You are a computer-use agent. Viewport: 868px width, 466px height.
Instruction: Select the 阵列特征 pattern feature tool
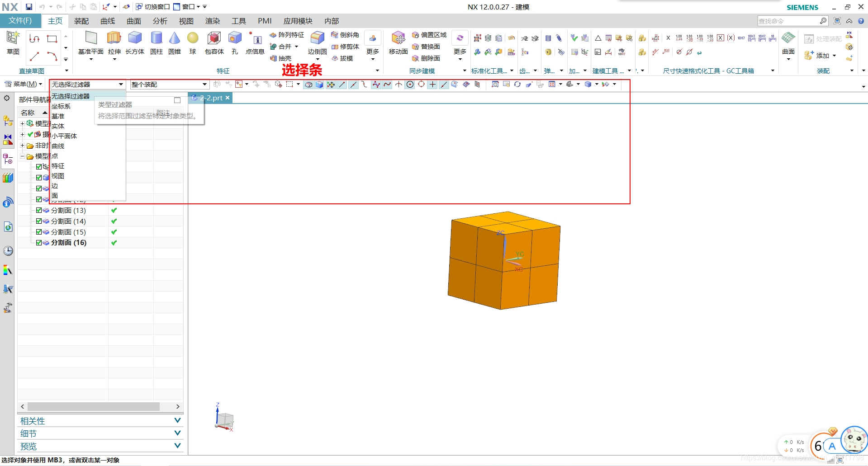pyautogui.click(x=287, y=35)
